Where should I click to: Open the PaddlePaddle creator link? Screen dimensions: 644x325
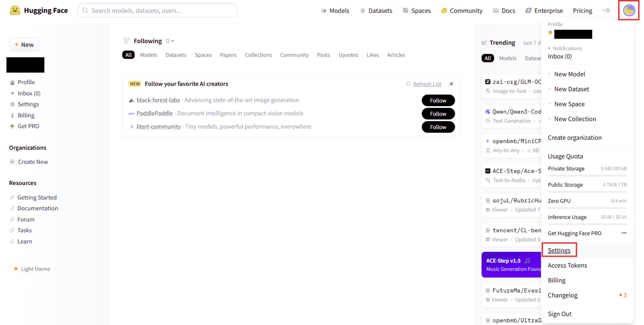coord(154,113)
